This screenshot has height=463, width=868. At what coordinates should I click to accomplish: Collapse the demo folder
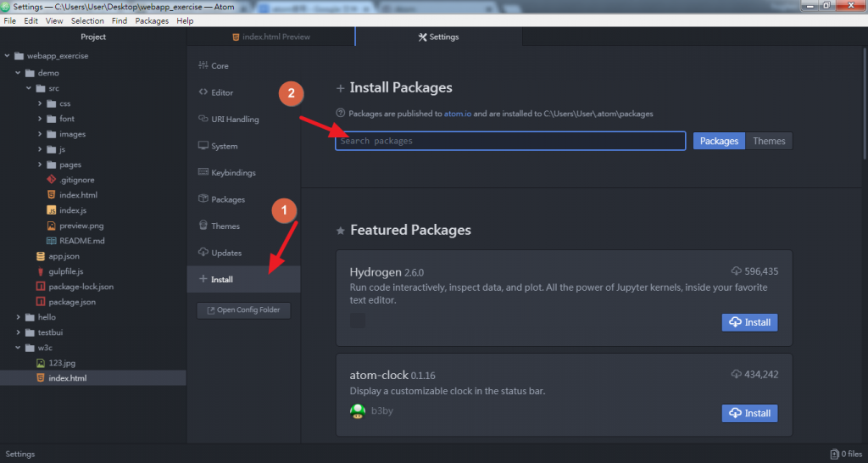pyautogui.click(x=18, y=73)
